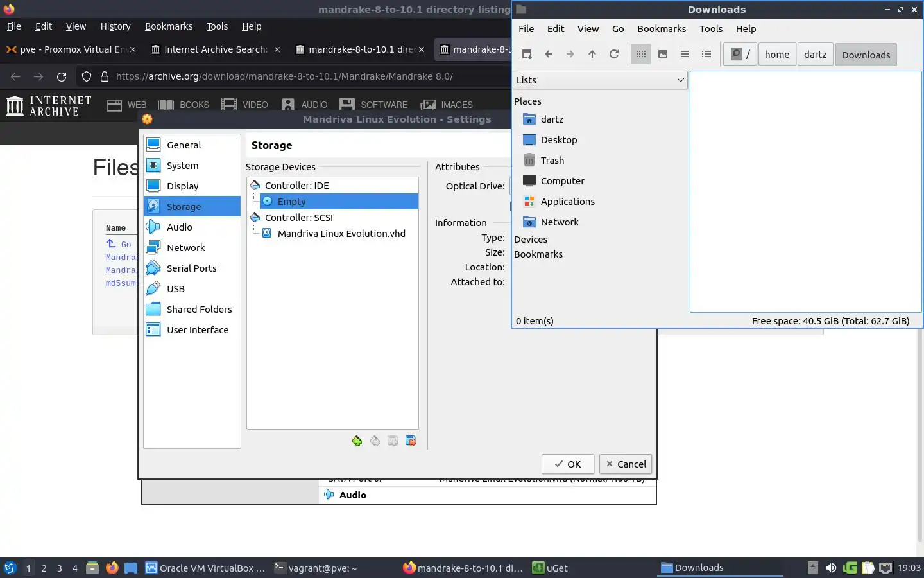The height and width of the screenshot is (578, 924).
Task: Open file manager Edit menu
Action: 556,29
